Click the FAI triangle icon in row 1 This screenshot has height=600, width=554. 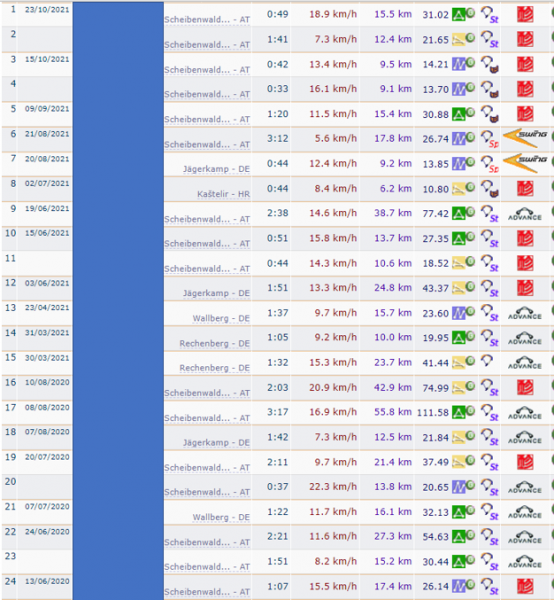coord(458,15)
